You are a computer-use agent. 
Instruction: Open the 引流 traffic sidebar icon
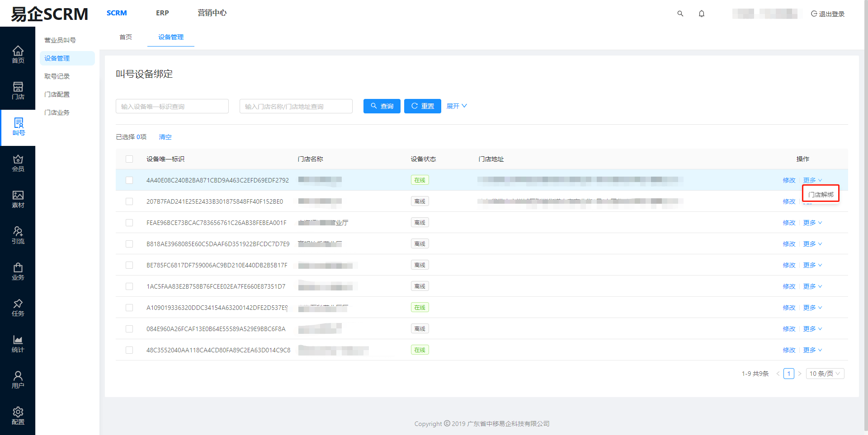click(x=18, y=235)
